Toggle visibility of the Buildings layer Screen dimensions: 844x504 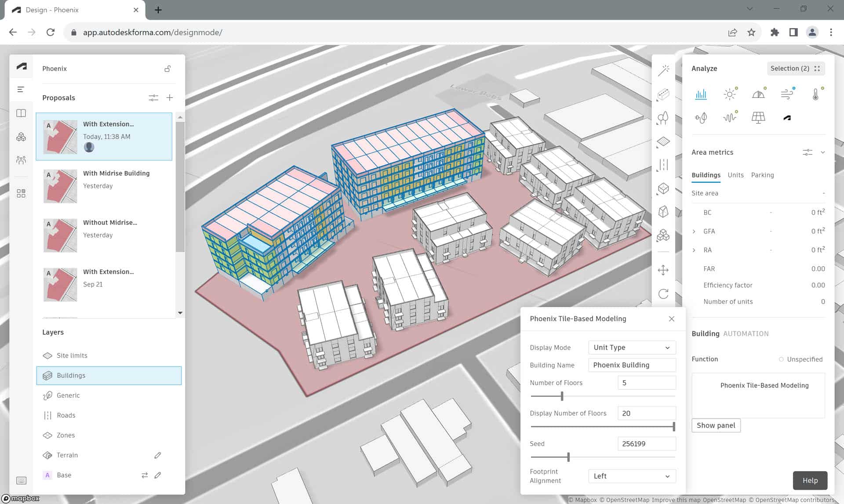(47, 376)
